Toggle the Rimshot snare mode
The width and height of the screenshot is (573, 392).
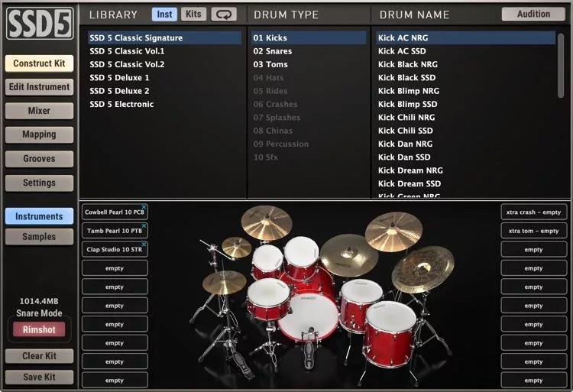coord(39,329)
